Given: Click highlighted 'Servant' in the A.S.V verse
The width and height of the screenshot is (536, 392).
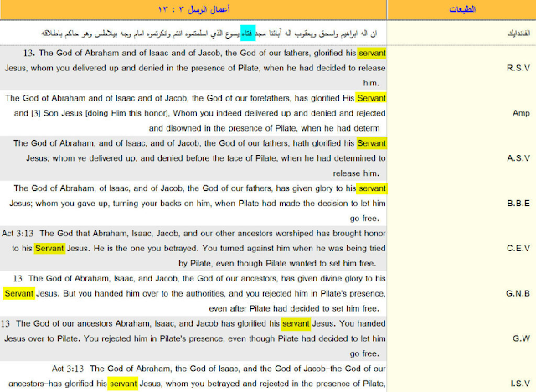Looking at the screenshot, I should tap(371, 143).
